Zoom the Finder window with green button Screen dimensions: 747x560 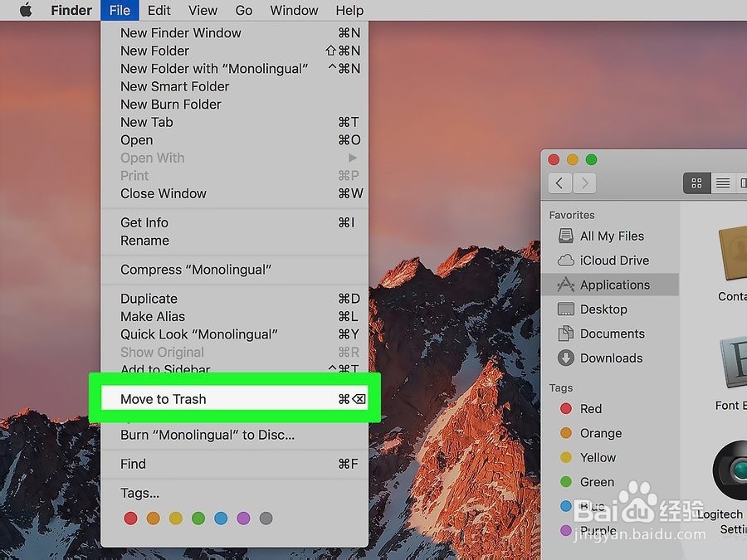(x=591, y=159)
